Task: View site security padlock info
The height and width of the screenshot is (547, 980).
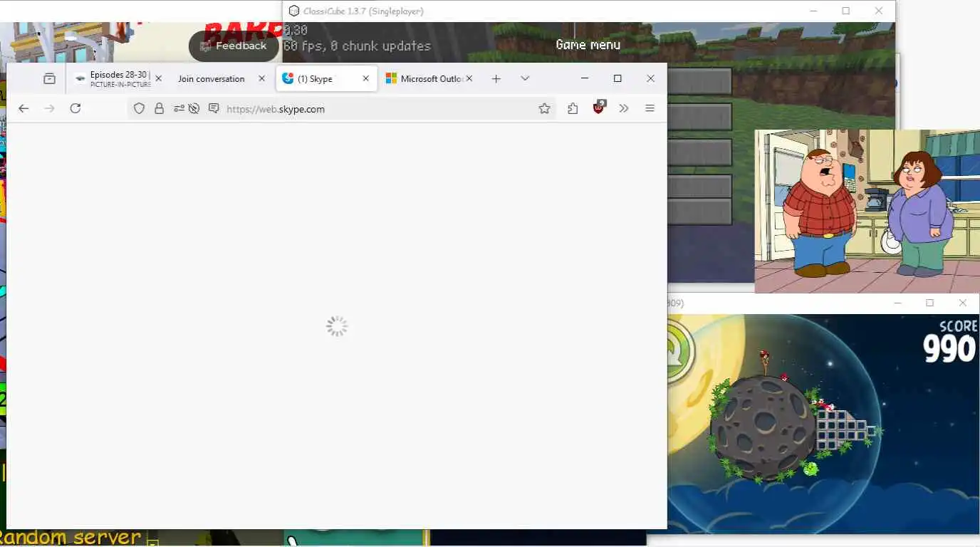Action: tap(159, 108)
